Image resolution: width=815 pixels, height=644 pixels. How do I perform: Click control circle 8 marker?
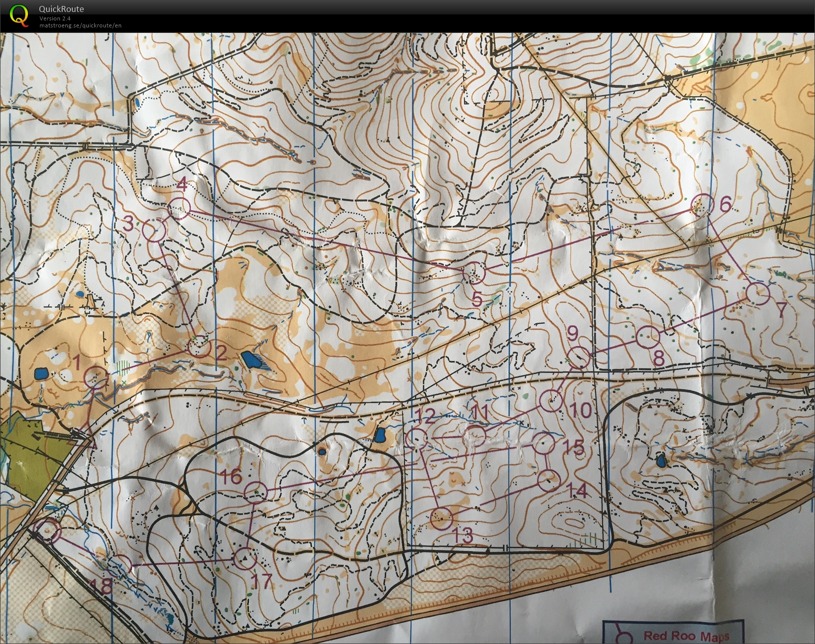[649, 337]
